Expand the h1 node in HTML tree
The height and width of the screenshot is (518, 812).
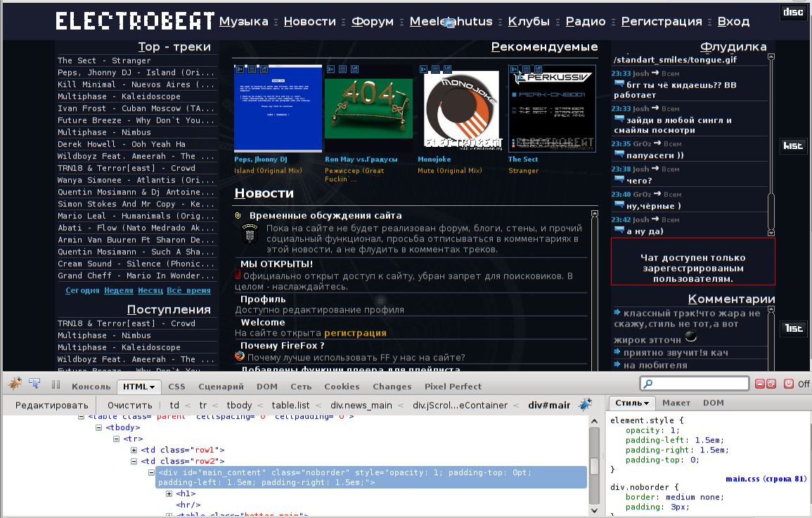[x=169, y=493]
